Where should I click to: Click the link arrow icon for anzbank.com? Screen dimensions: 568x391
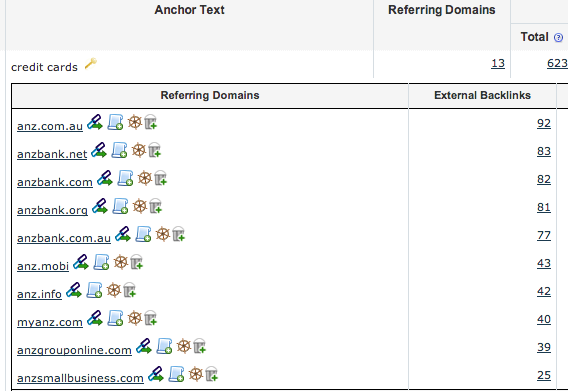point(105,178)
